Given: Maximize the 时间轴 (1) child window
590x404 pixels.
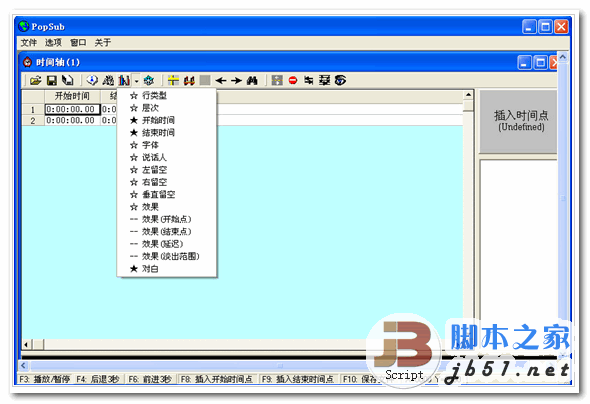Looking at the screenshot, I should click(541, 62).
